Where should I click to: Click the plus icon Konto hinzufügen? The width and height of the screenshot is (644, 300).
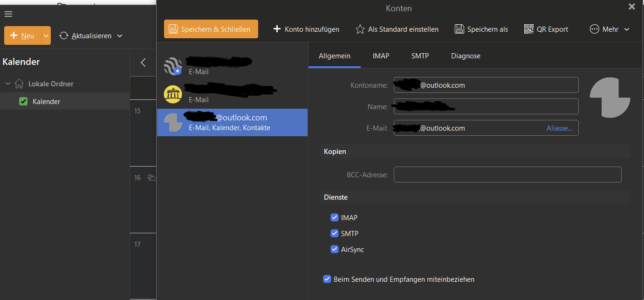(x=277, y=29)
